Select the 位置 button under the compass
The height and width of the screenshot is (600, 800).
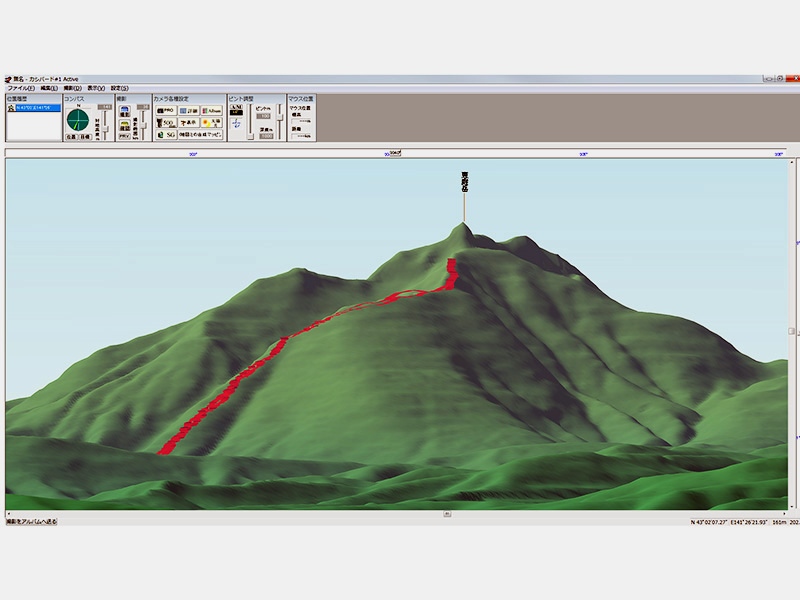click(72, 138)
